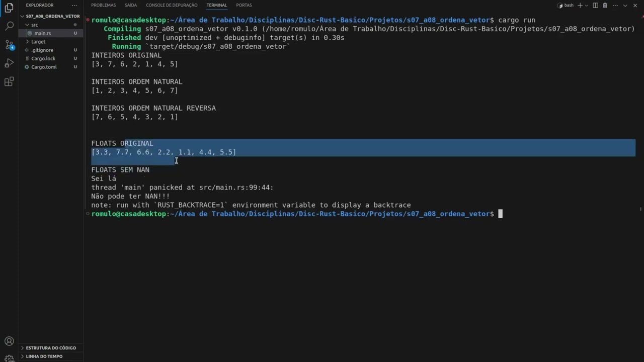Viewport: 644px width, 362px height.
Task: Kill terminal with trash icon
Action: pos(605,5)
